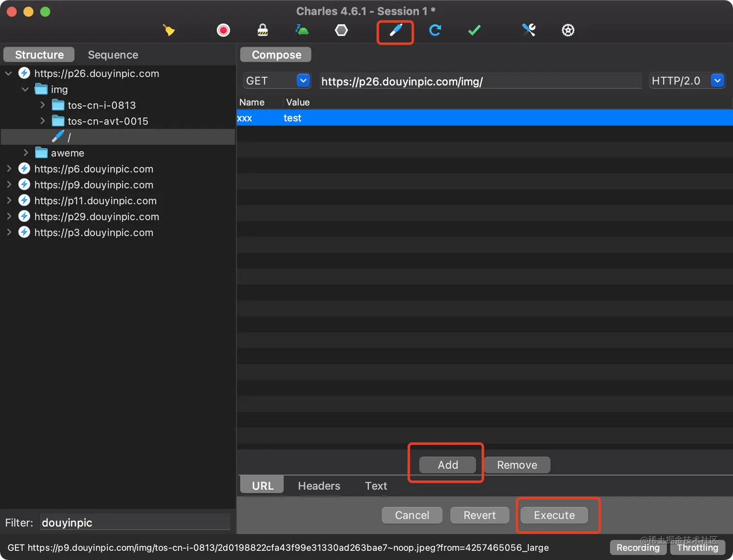Expand the p6.douyinpic.com host
This screenshot has width=733, height=560.
9,169
